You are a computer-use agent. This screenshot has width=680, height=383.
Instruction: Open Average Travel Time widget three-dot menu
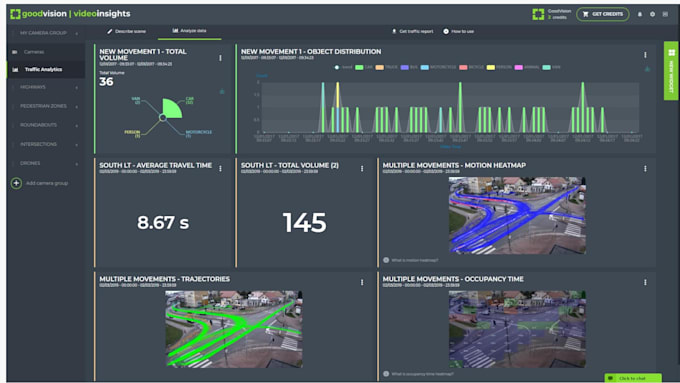pos(220,168)
